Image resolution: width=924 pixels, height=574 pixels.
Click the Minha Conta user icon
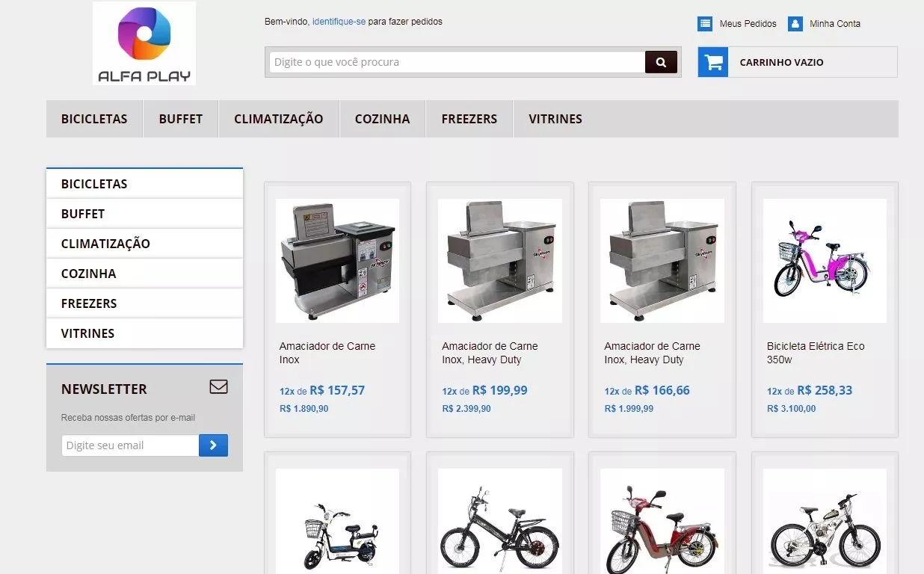click(x=795, y=24)
